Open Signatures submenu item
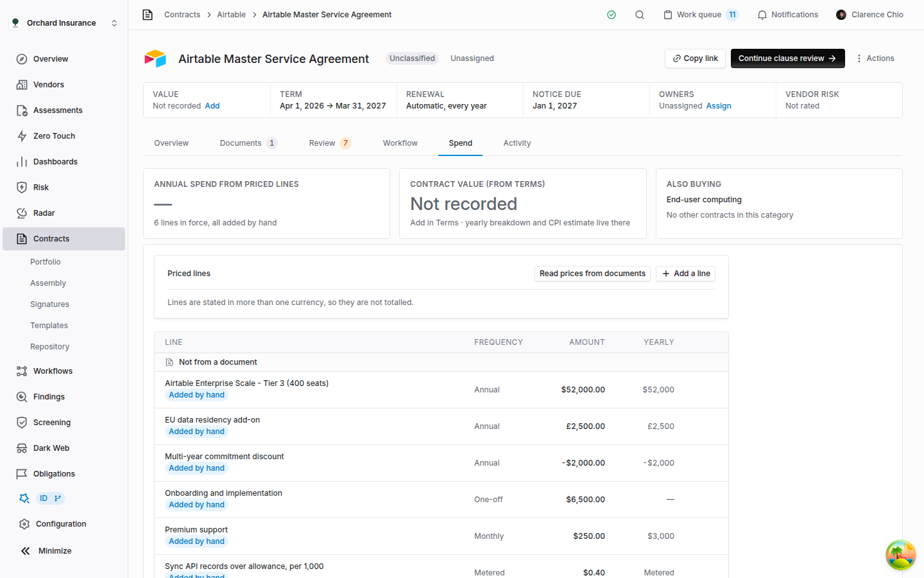The height and width of the screenshot is (578, 924). [49, 304]
